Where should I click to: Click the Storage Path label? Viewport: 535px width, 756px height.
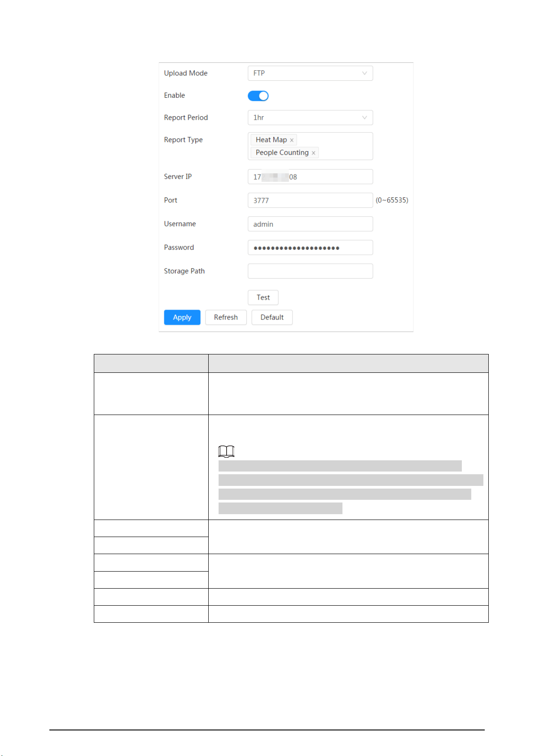click(x=184, y=271)
